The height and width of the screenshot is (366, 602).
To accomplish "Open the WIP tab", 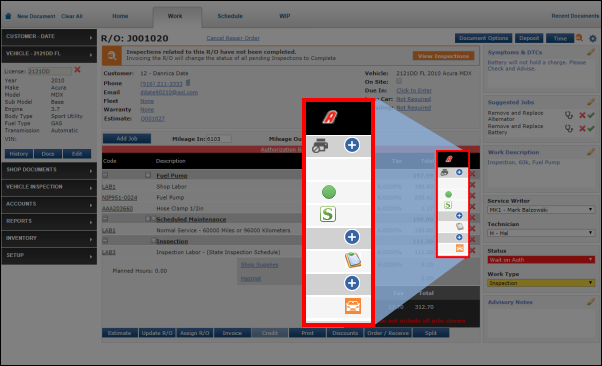I will (x=284, y=16).
